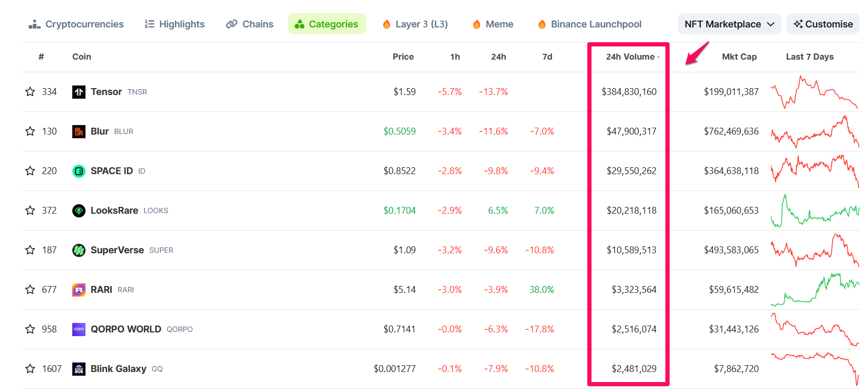Open the Meme category link
Screen dimensions: 868x391
pos(493,24)
